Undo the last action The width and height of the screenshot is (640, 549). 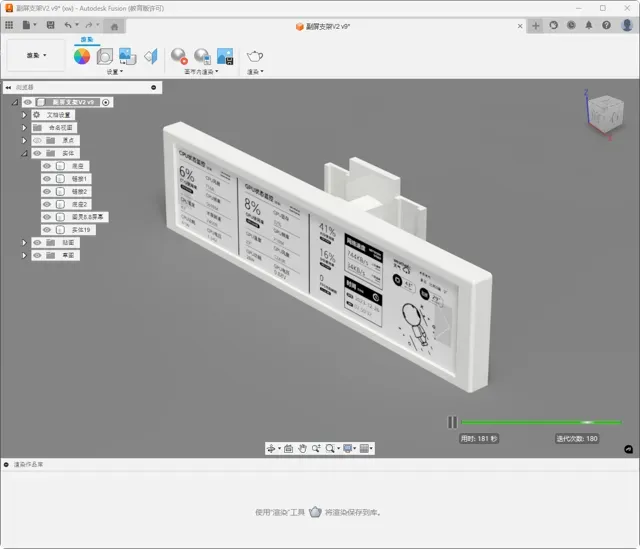coord(68,25)
